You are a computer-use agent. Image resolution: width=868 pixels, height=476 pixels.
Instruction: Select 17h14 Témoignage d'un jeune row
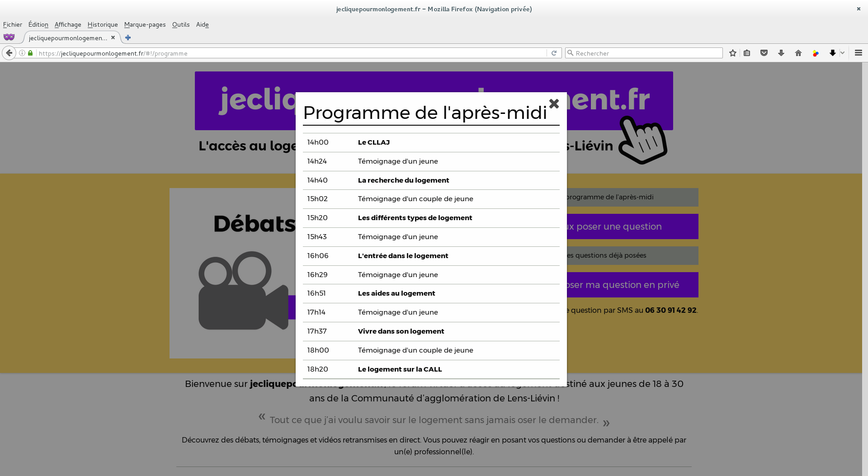point(431,312)
